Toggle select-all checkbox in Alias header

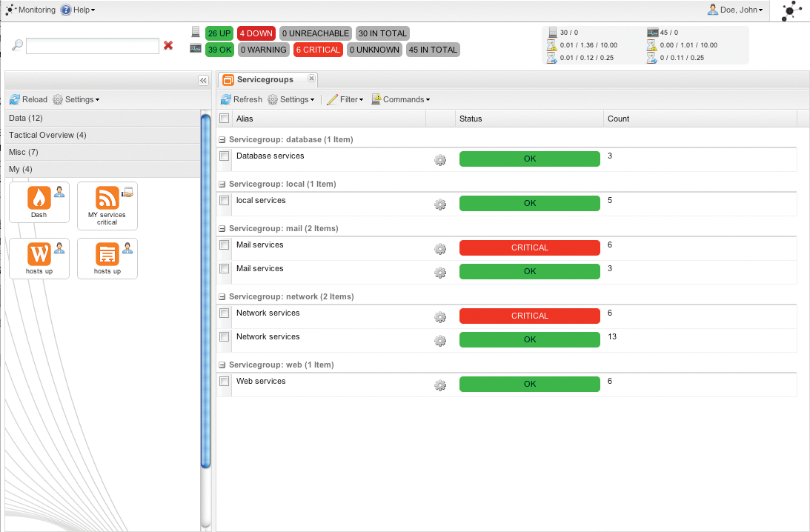(225, 119)
